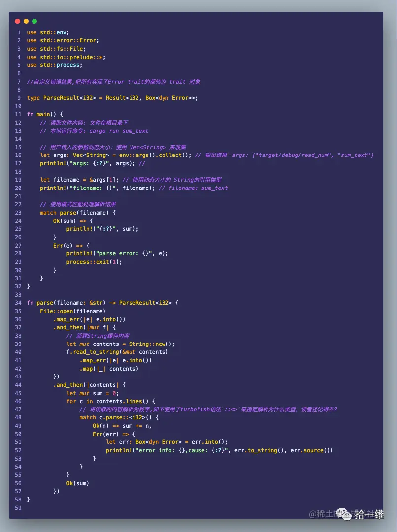Click 'let mut contents = String::new();'
The height and width of the screenshot is (532, 397).
(121, 344)
